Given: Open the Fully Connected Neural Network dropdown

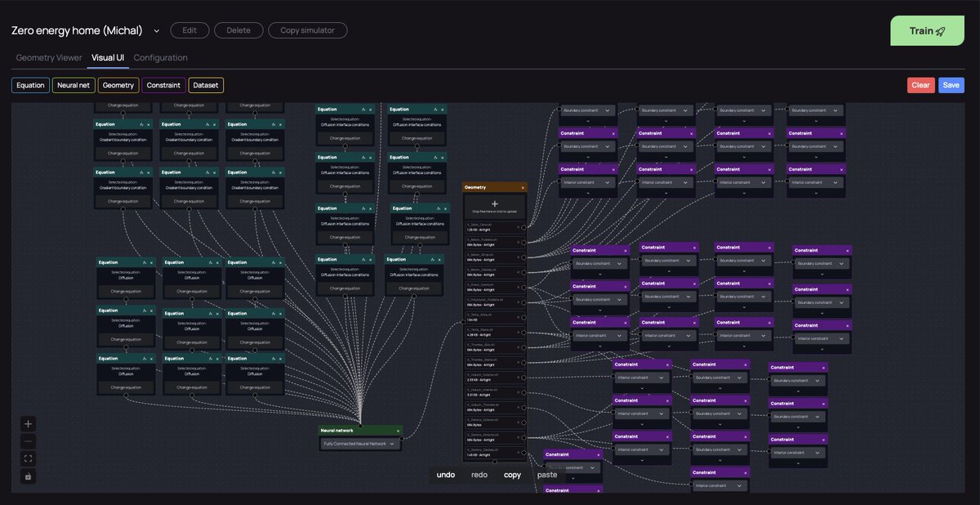Looking at the screenshot, I should [360, 444].
